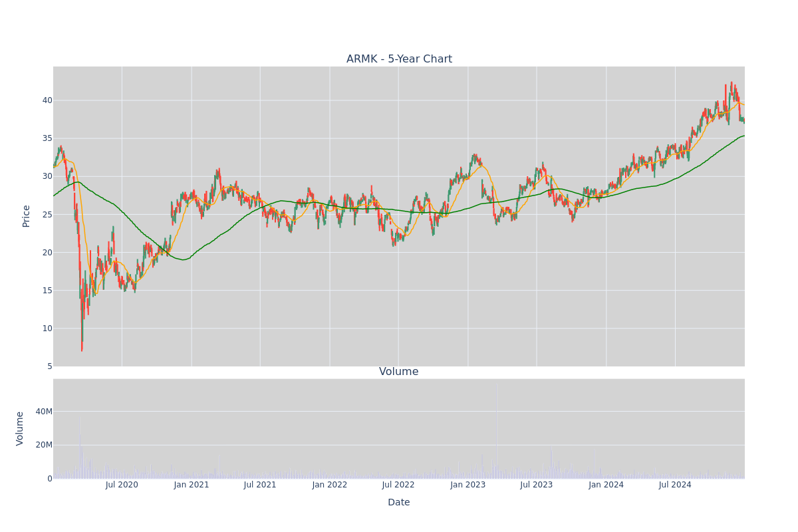
Task: Click the chart title 'ARMK - 5-Year Chart'
Action: (399, 59)
